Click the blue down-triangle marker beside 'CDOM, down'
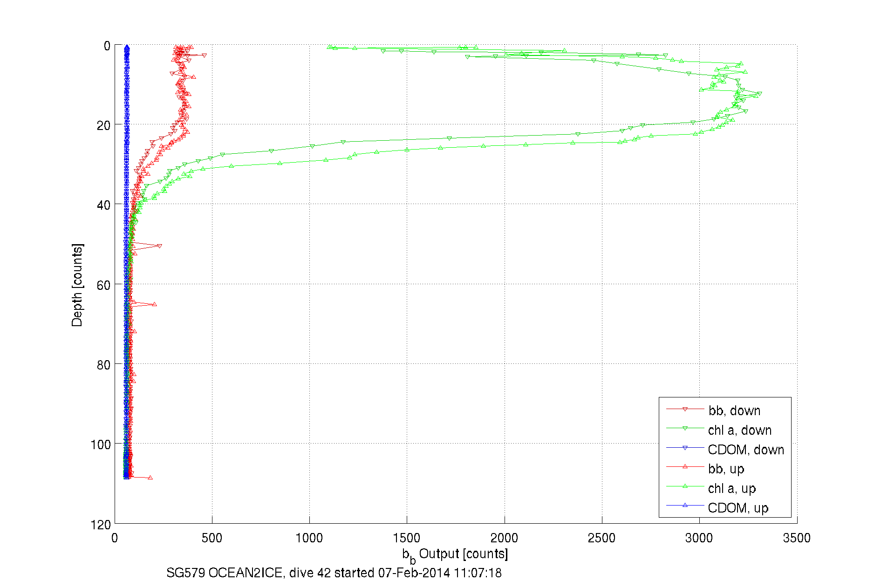Image resolution: width=881 pixels, height=588 pixels. [685, 448]
